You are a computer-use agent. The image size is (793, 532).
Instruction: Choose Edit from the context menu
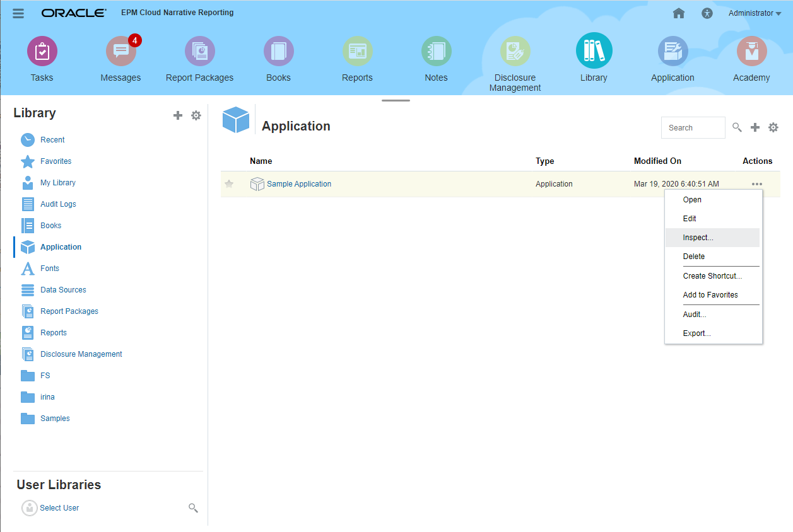712,219
